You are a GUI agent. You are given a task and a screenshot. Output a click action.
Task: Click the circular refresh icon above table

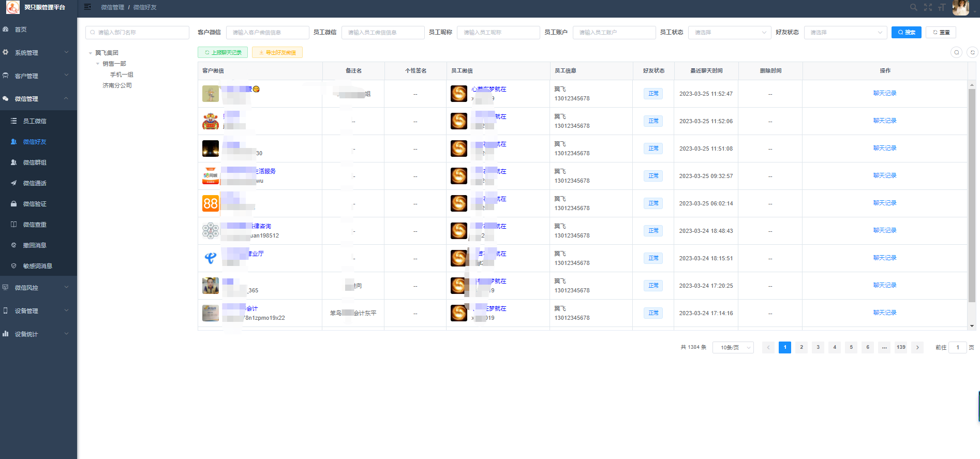click(x=972, y=52)
